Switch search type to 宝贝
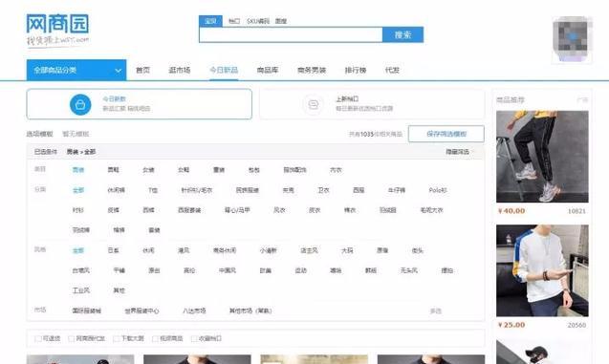Viewport: 609px width, 364px height. click(x=210, y=21)
